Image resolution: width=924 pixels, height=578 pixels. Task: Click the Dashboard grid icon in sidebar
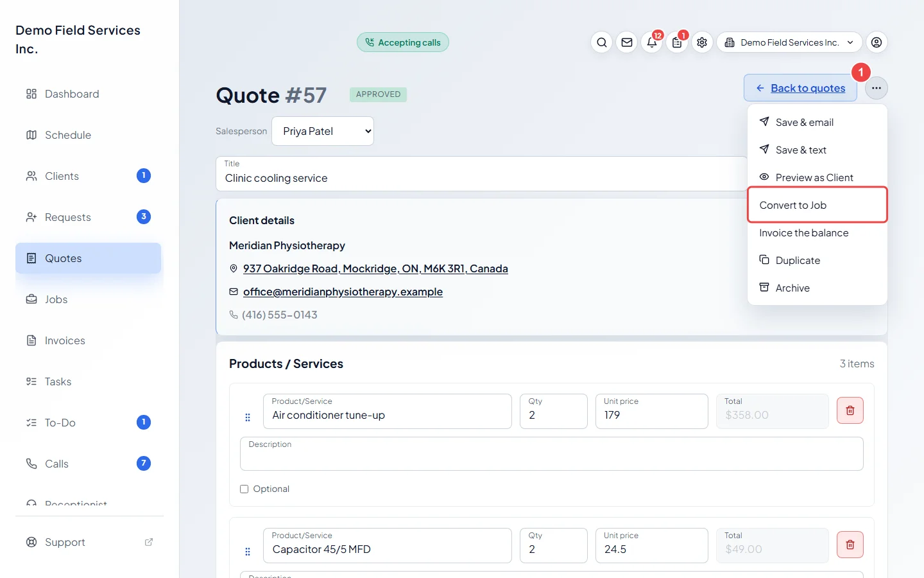tap(31, 94)
